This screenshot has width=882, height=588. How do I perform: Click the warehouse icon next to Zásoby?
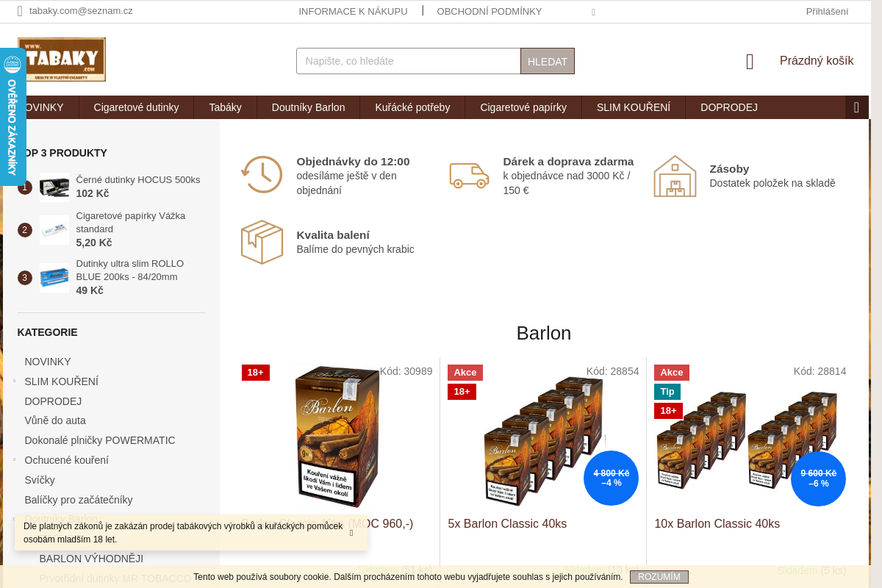coord(675,176)
